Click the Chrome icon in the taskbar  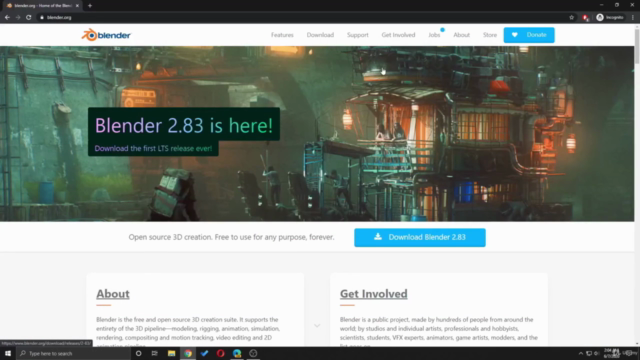[x=188, y=353]
